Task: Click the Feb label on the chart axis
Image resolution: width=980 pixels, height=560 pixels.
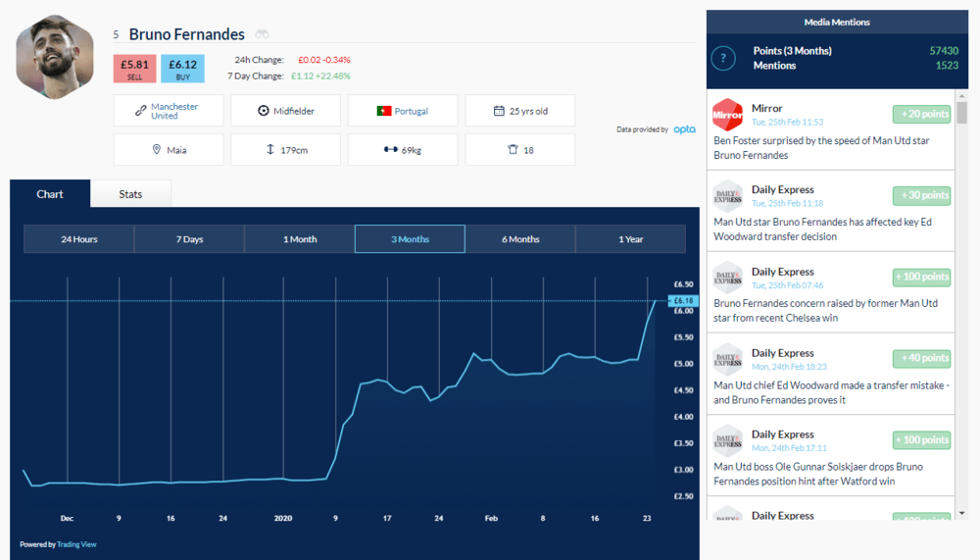Action: pyautogui.click(x=491, y=518)
